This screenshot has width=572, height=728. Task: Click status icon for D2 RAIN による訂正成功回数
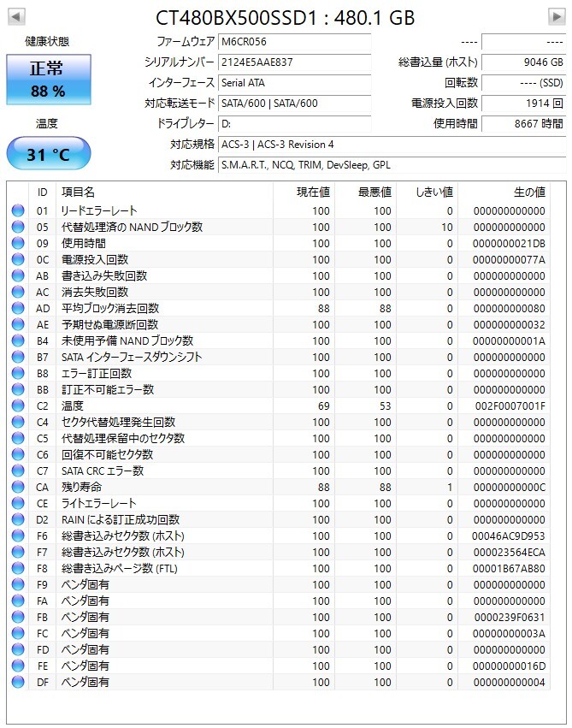pos(18,519)
